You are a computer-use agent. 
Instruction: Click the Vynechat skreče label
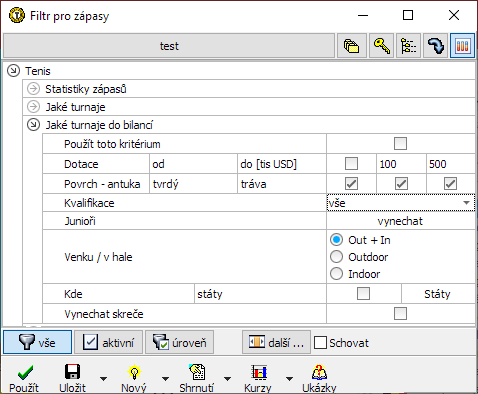point(104,314)
